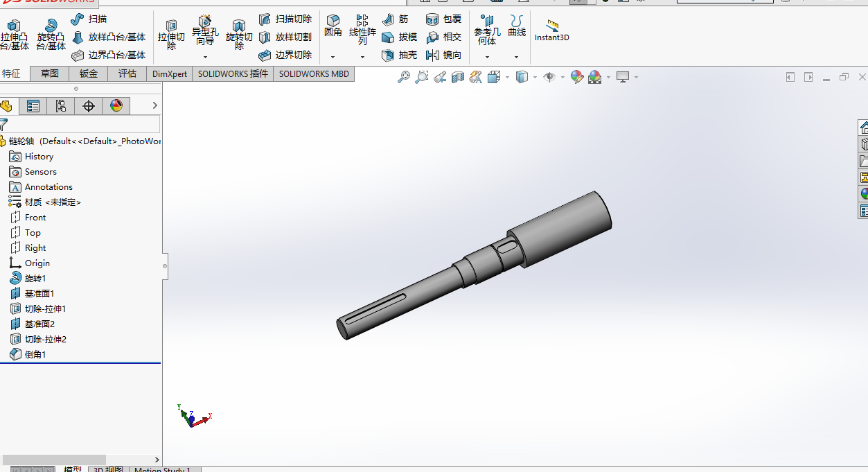
Task: Click Zoom to Area icon
Action: coord(422,77)
